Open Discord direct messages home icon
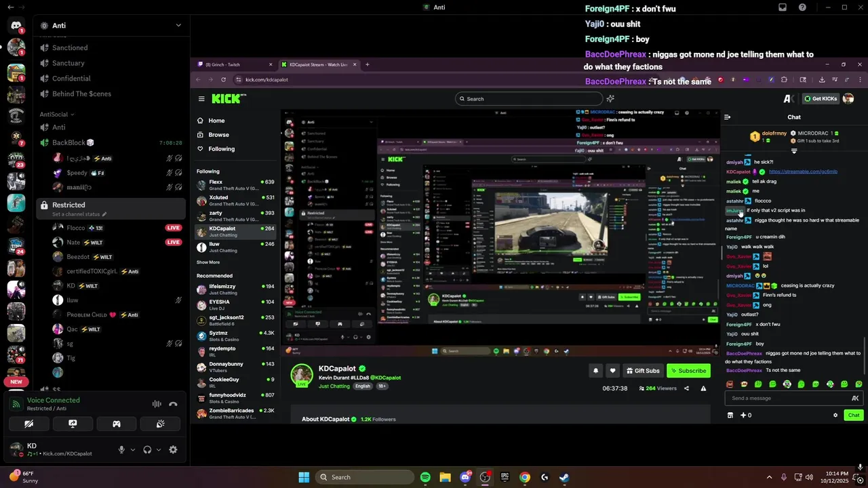Screen dimensions: 868x488 point(16,26)
